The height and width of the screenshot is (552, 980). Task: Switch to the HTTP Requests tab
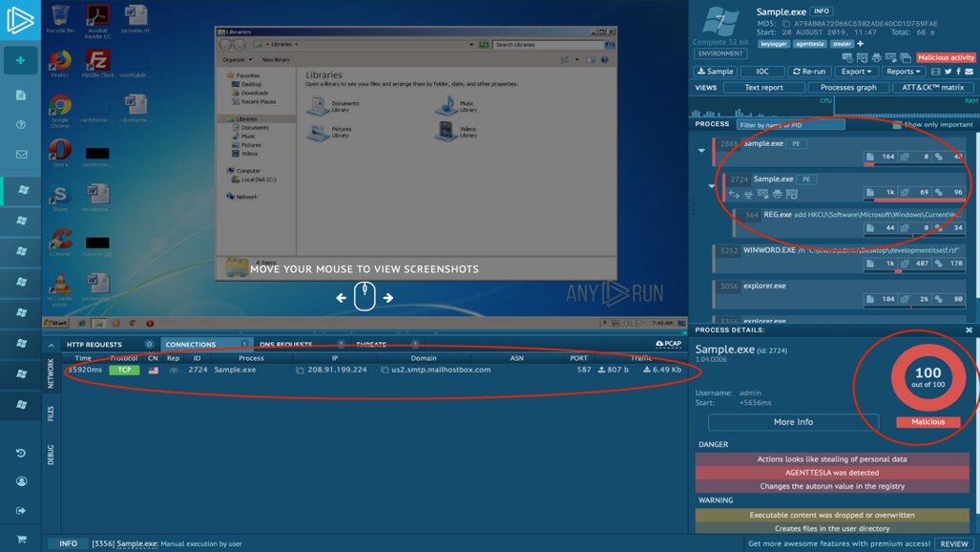pos(94,345)
